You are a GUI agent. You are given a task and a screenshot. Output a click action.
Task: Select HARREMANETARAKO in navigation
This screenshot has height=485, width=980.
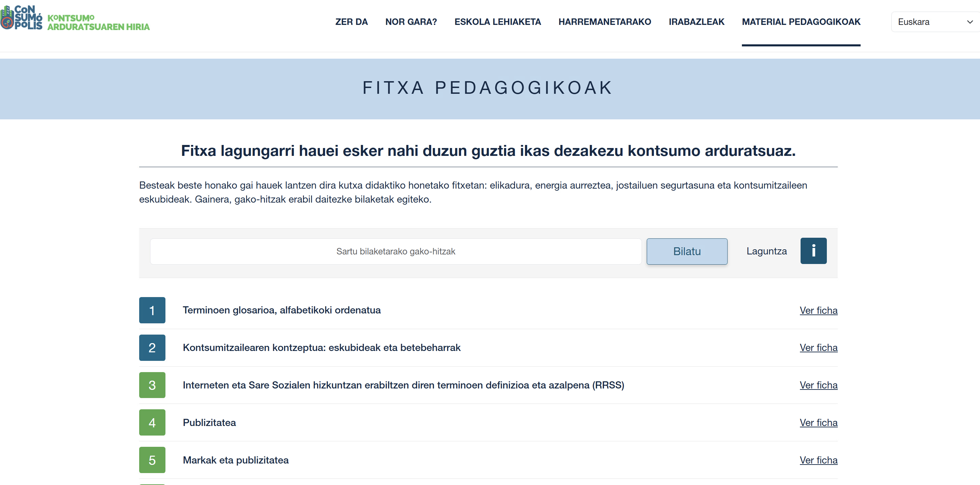(604, 22)
